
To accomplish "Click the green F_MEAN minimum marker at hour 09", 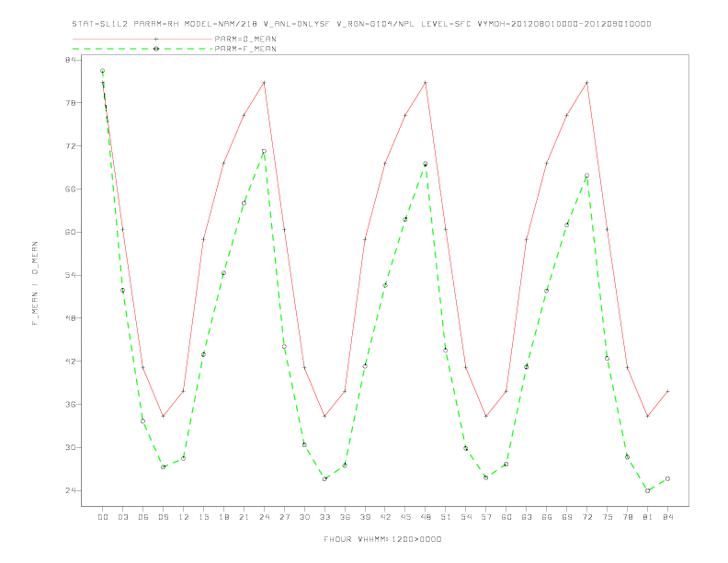I will point(163,466).
